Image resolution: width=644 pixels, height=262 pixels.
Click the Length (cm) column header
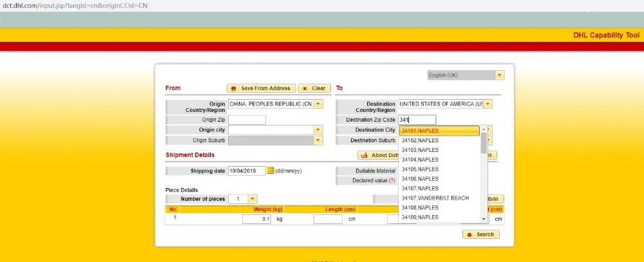coord(340,209)
